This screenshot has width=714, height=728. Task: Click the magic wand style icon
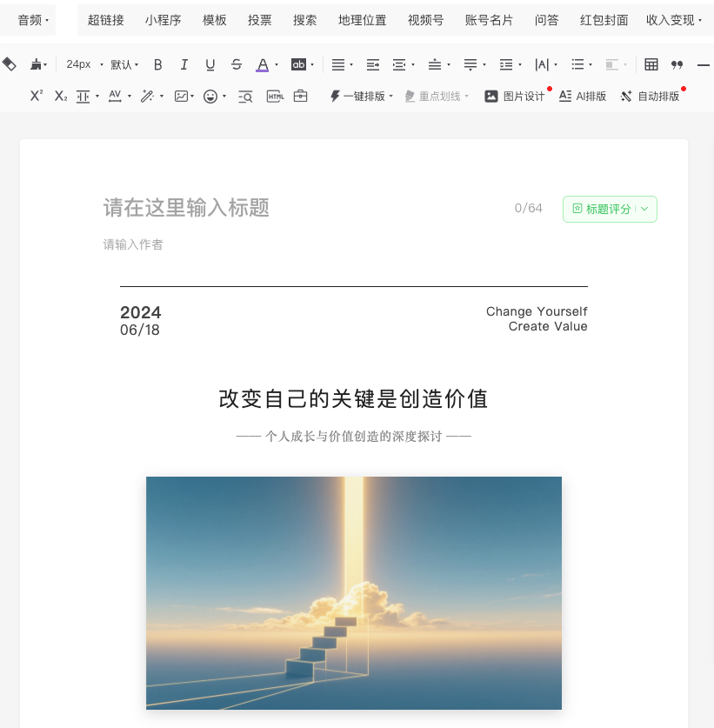coord(147,96)
